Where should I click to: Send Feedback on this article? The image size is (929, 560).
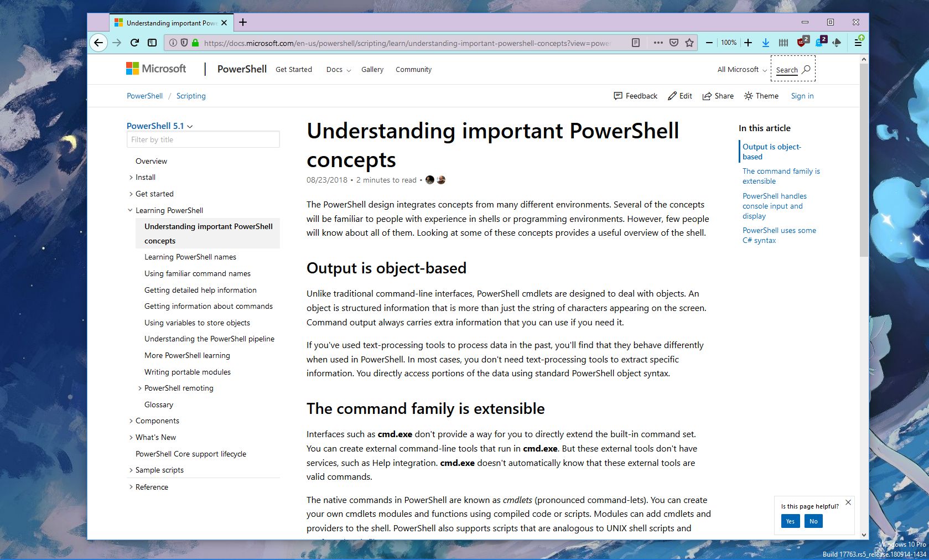(x=636, y=96)
